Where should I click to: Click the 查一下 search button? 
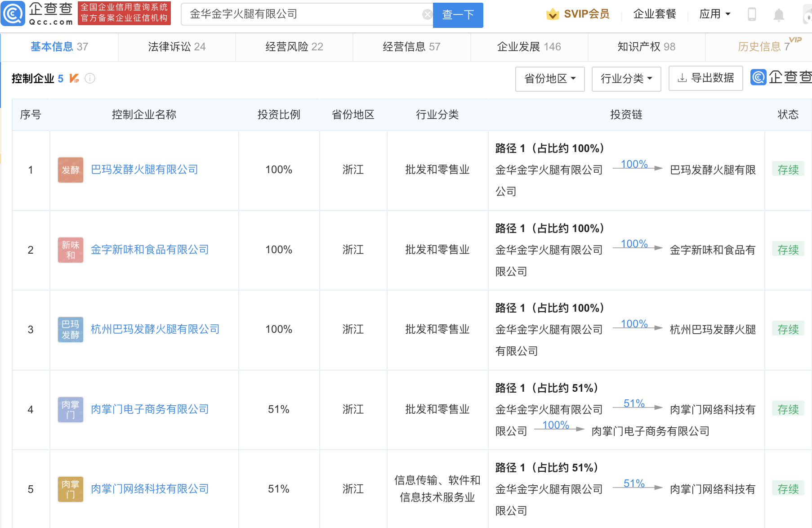pos(458,15)
